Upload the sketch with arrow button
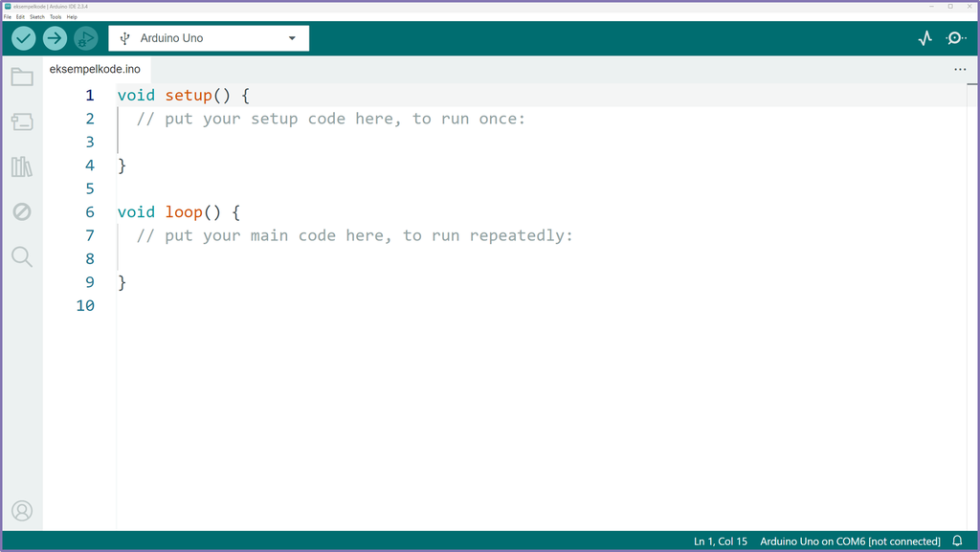 [55, 38]
